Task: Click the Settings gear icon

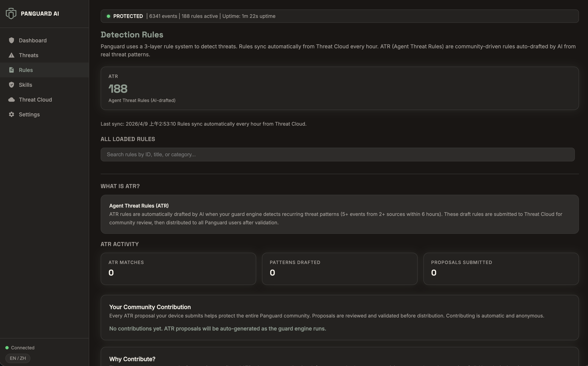Action: [x=11, y=115]
